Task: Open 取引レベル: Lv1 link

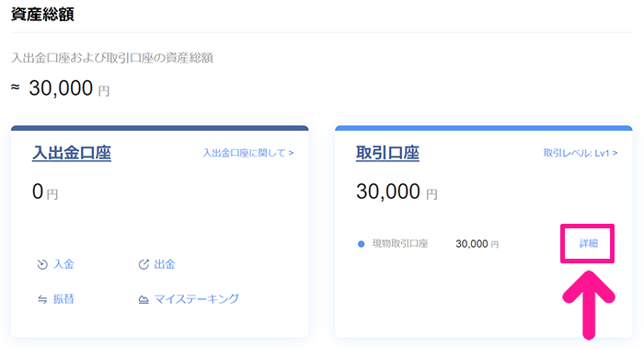Action: tap(576, 153)
